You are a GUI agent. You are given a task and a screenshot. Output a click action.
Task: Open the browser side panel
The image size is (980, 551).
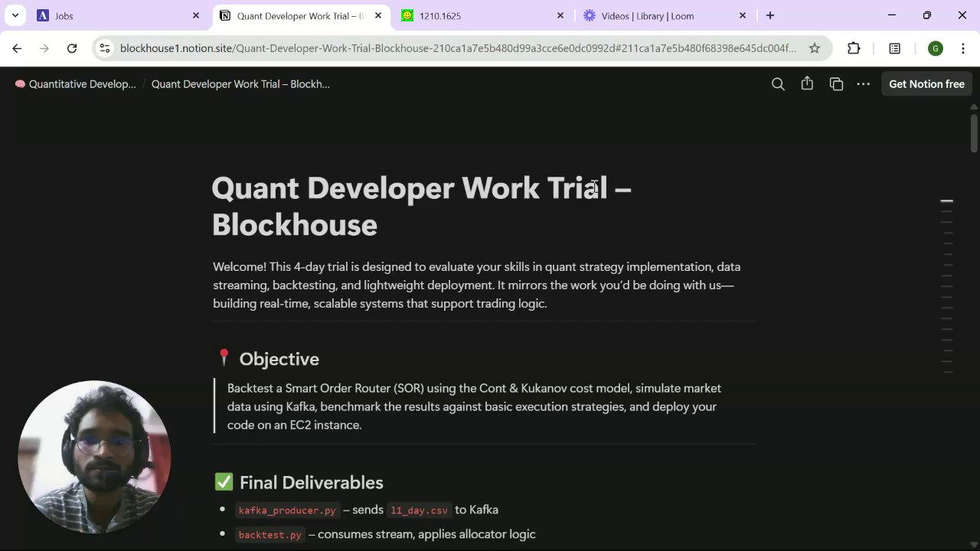point(894,48)
